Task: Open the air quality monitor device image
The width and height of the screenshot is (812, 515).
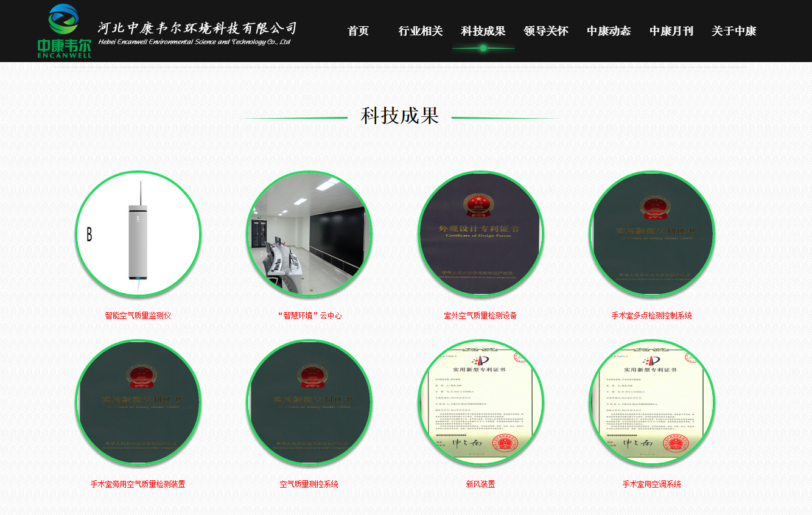Action: [138, 234]
